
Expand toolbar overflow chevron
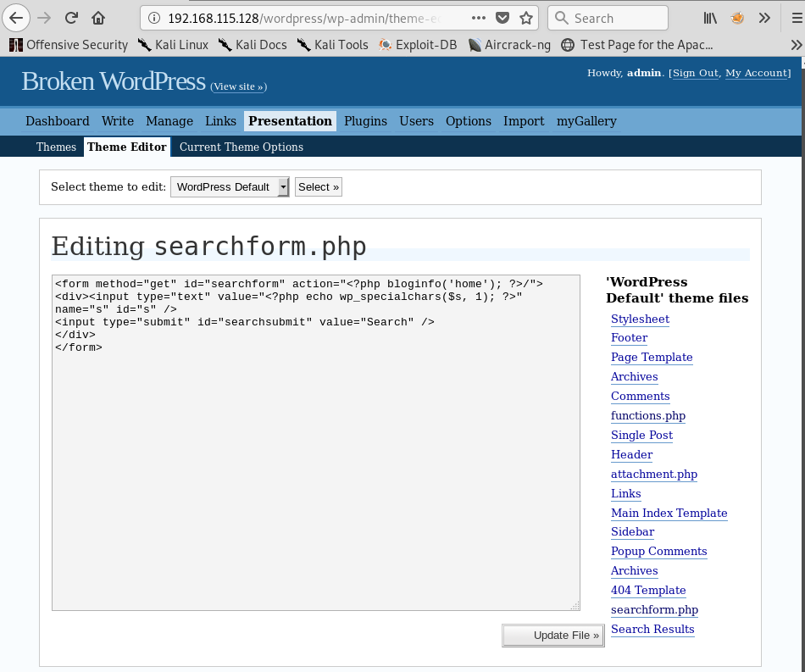point(764,18)
